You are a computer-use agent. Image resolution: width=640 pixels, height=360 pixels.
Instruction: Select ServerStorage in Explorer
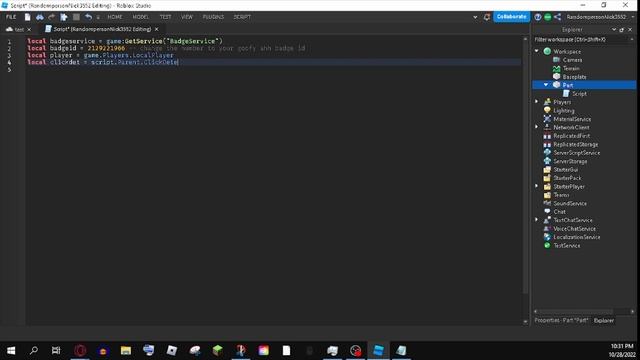570,161
